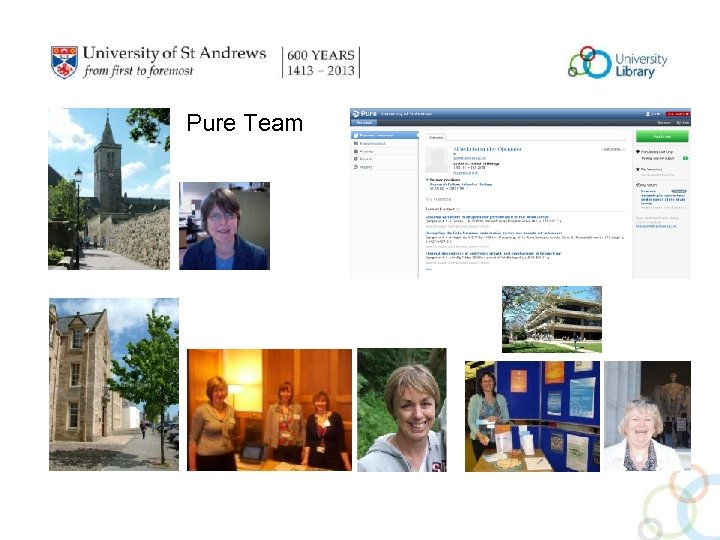Click the grey profile photo placeholder in Pure
The image size is (720, 540).
(437, 159)
